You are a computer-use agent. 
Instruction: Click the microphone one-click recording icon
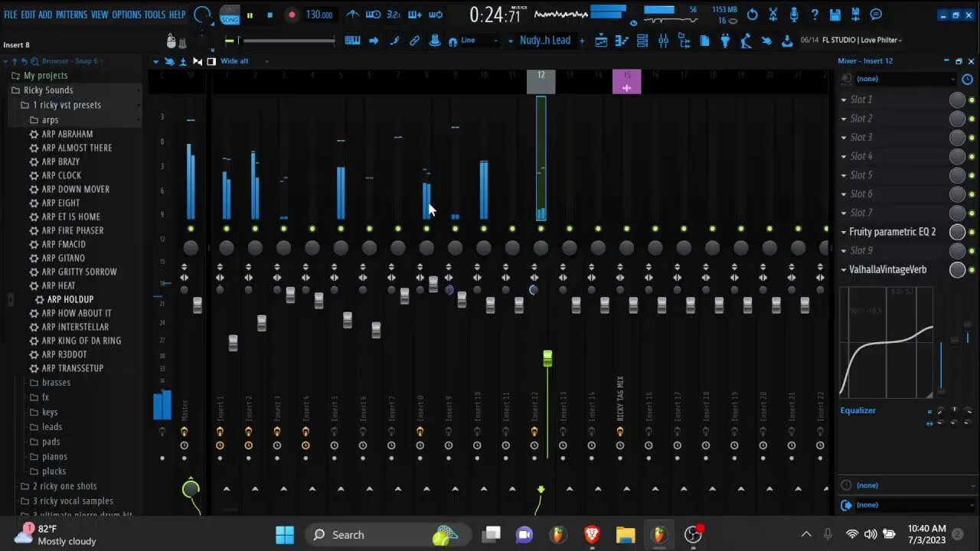(x=794, y=15)
